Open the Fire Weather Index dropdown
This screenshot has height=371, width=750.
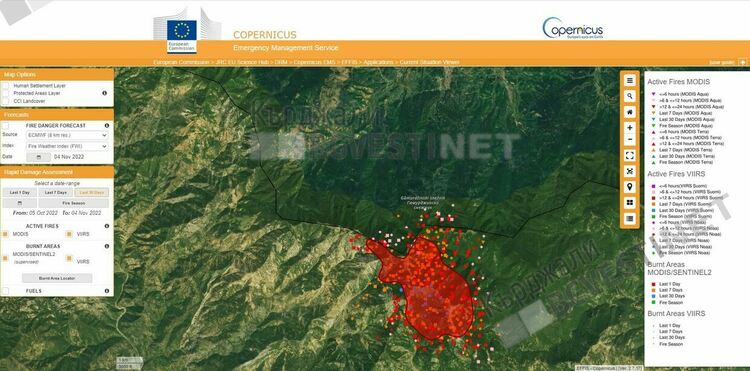tap(67, 146)
